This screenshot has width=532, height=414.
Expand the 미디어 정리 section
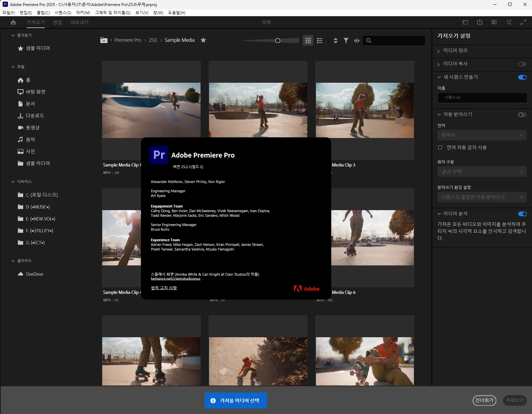tap(439, 51)
